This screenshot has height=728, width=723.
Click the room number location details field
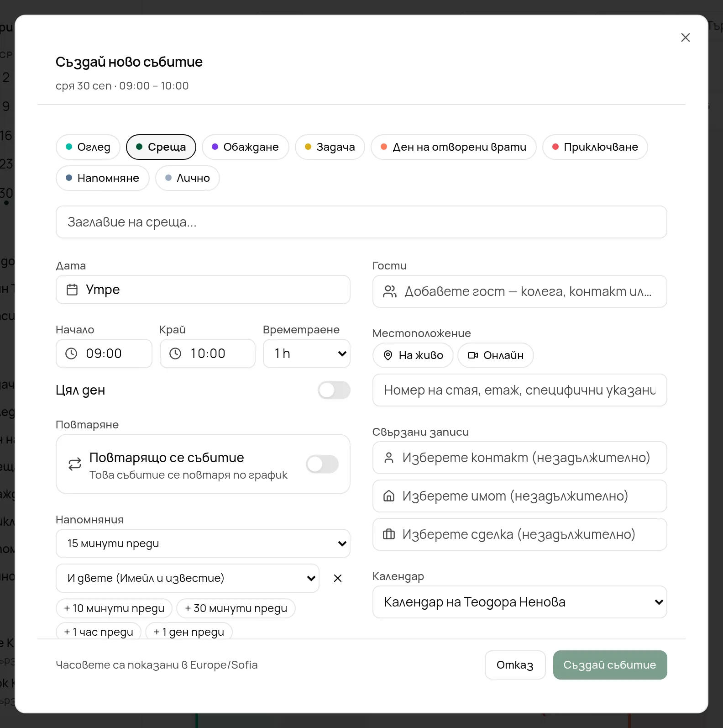coord(520,390)
